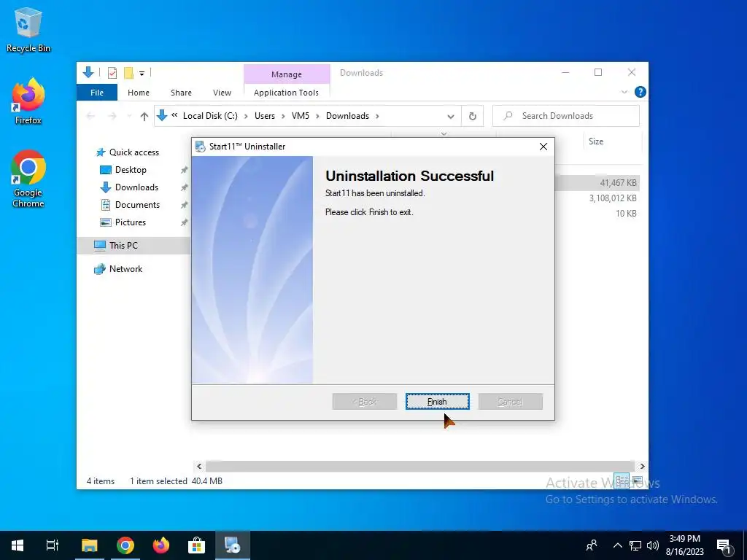Viewport: 747px width, 560px height.
Task: Select the Google Chrome desktop shortcut
Action: (x=28, y=179)
